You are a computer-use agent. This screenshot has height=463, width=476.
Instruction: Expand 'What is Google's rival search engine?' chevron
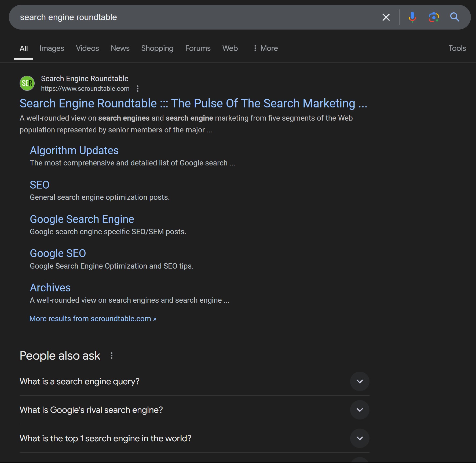pos(360,410)
